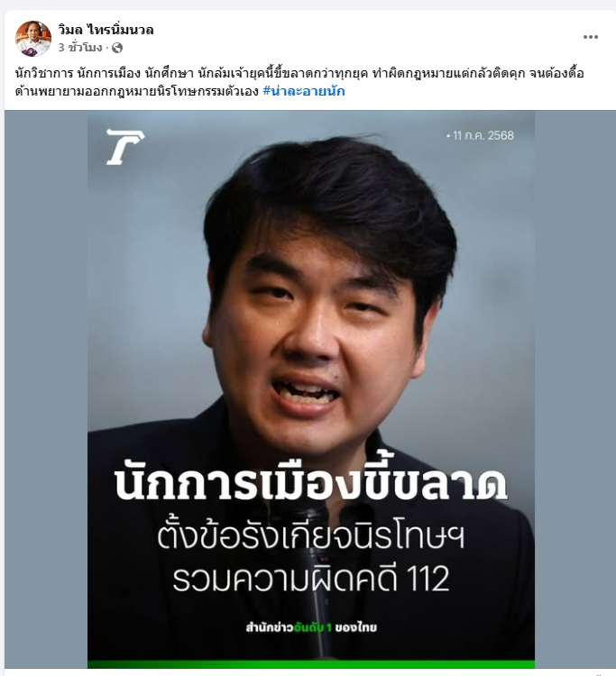This screenshot has width=616, height=676.
Task: Open the profile name วิมล ไทรนิ่มนวล
Action: (x=106, y=30)
